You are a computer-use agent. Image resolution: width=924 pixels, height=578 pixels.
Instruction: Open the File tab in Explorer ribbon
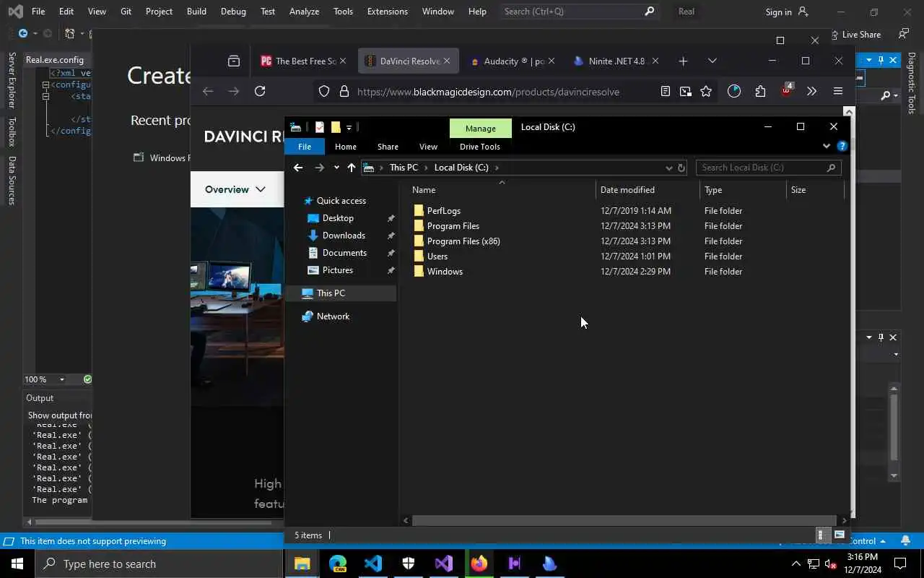[305, 147]
